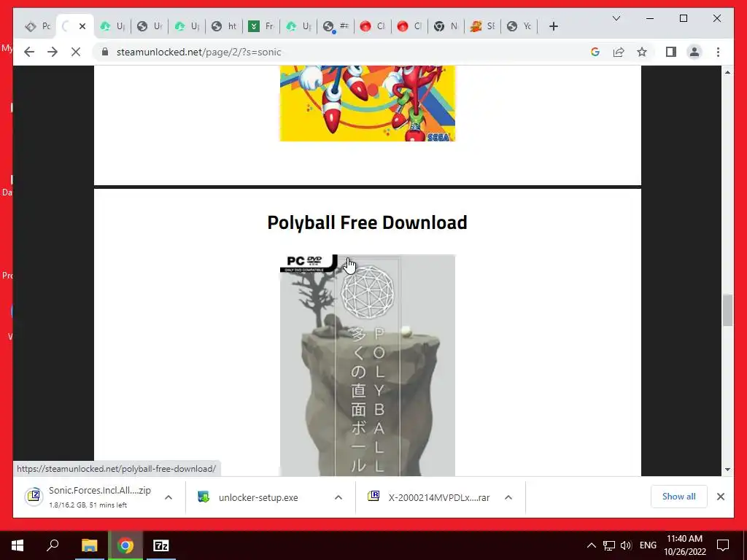The image size is (747, 560).
Task: Share this page with the share icon
Action: 619,52
